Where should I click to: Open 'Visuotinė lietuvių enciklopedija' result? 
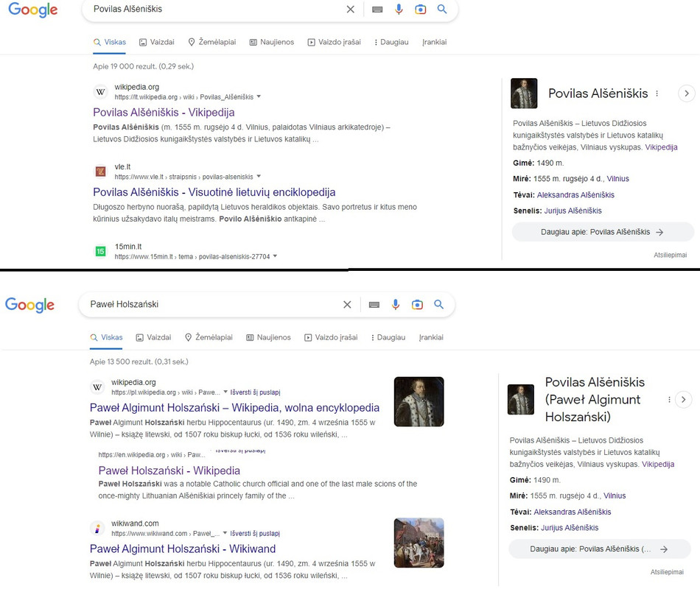(x=214, y=192)
